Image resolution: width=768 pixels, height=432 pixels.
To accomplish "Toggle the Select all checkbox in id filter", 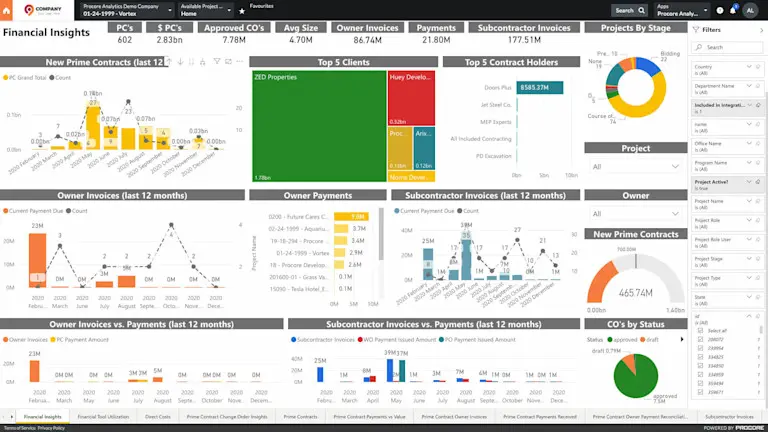I will tap(700, 331).
